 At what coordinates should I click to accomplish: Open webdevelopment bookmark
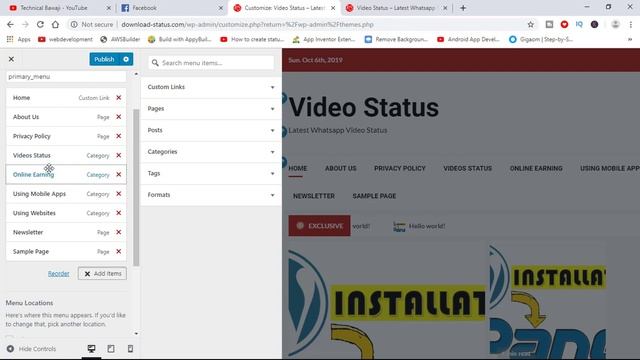point(65,39)
